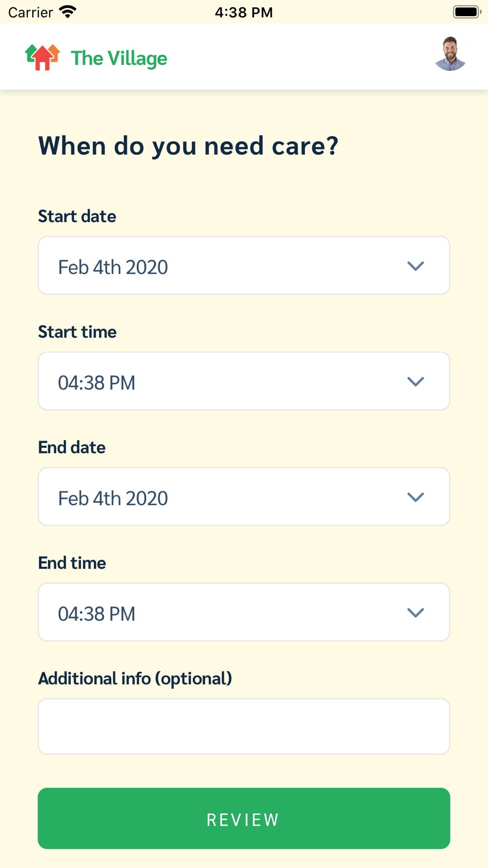Image resolution: width=488 pixels, height=868 pixels.
Task: Click the Start time chevron arrow
Action: [x=415, y=382]
